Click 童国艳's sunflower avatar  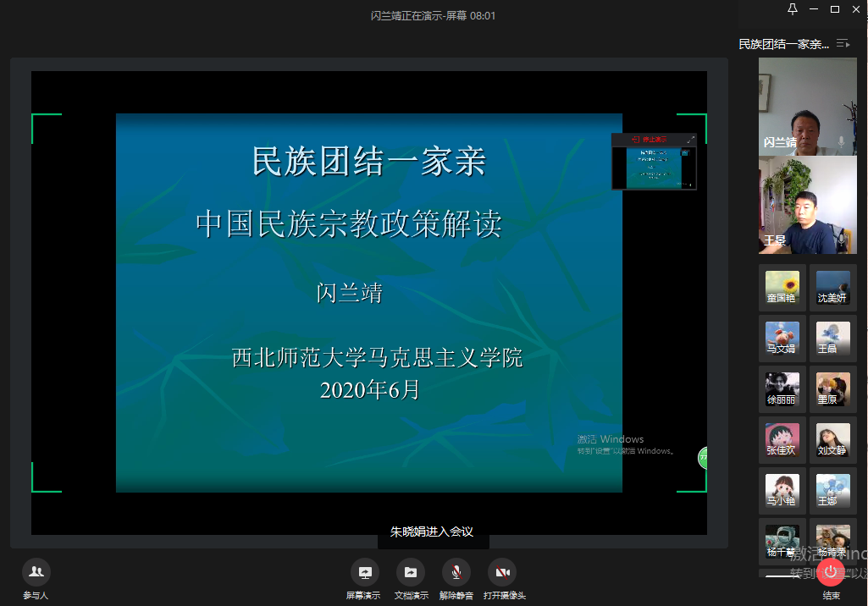[x=782, y=284]
